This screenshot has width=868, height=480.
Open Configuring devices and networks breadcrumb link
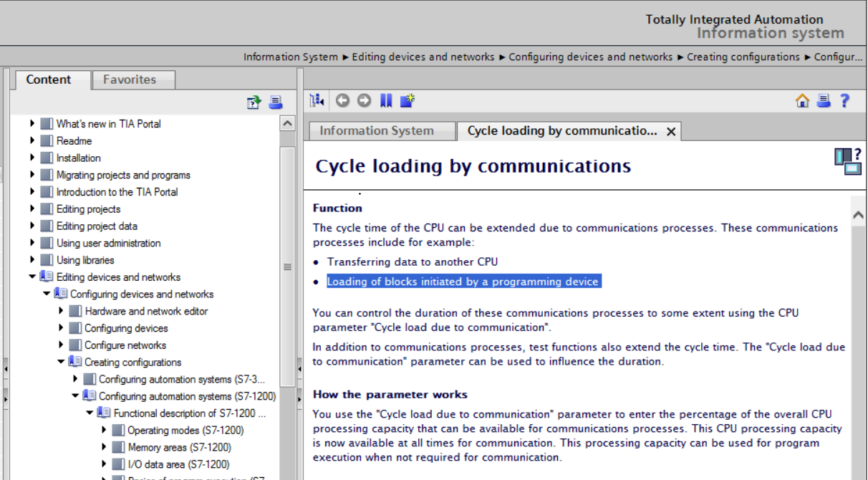click(591, 57)
